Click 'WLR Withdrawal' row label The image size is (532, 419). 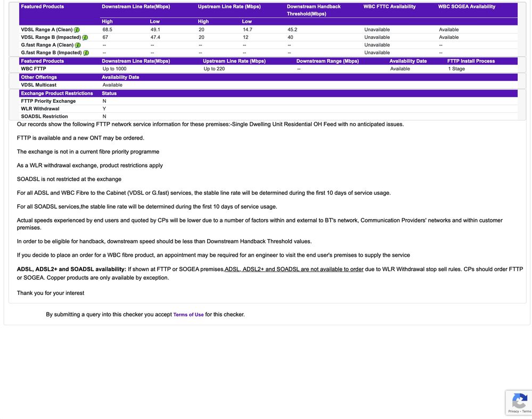point(40,109)
